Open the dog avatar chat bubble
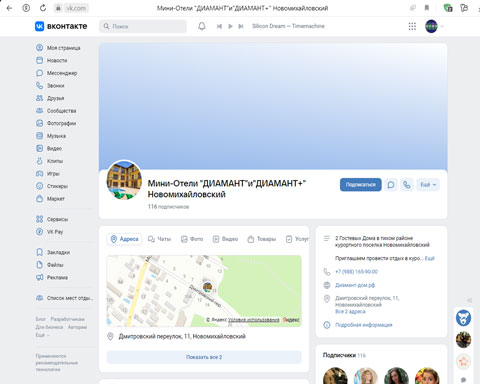Viewport: 480px width, 384px height. [x=463, y=318]
